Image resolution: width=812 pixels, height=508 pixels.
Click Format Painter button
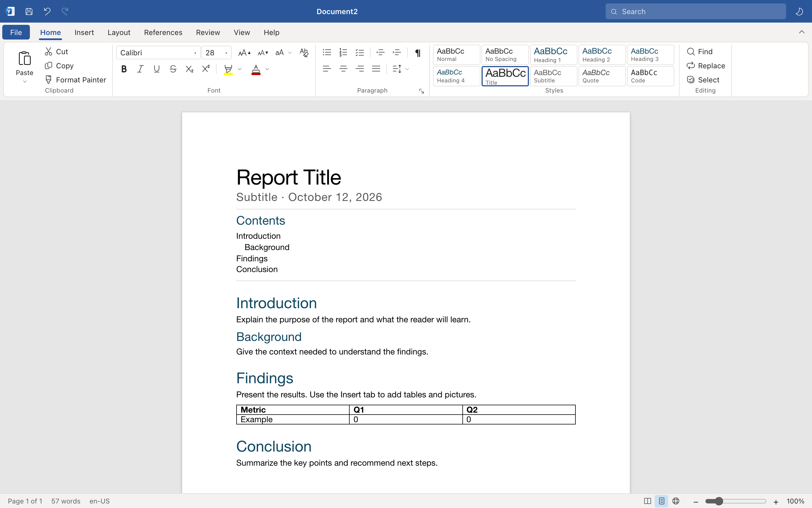point(76,80)
